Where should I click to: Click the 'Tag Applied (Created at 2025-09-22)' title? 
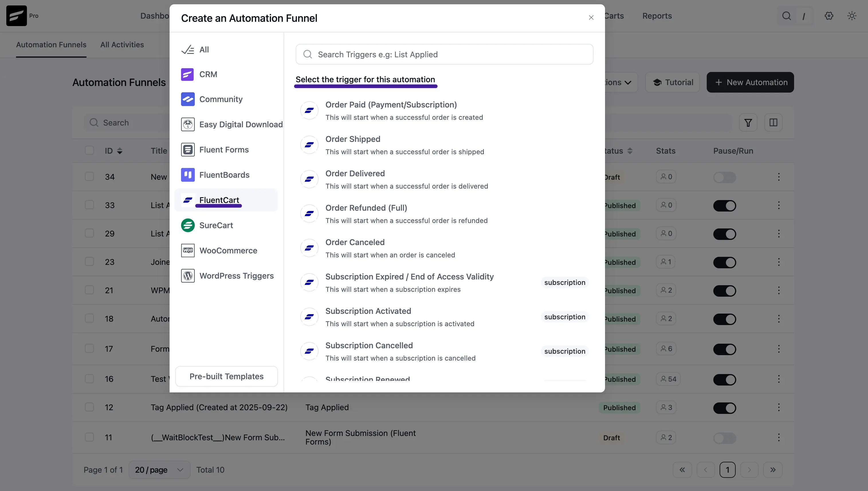click(219, 407)
